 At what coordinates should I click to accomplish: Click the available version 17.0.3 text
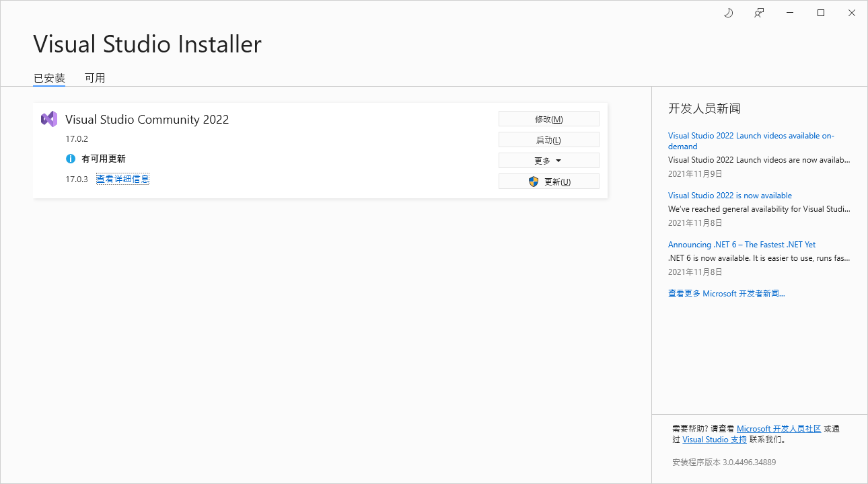pos(77,179)
